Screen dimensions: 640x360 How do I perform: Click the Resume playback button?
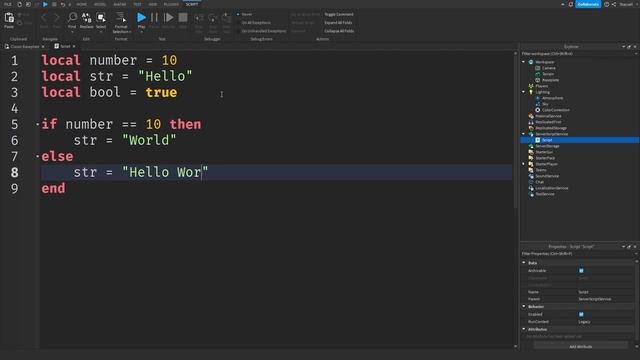point(168,18)
